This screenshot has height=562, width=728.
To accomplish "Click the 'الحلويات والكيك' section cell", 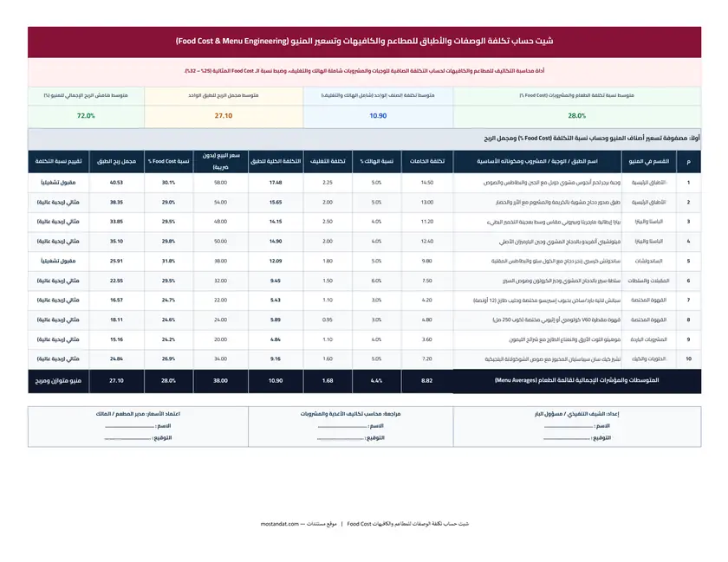I will pos(648,359).
